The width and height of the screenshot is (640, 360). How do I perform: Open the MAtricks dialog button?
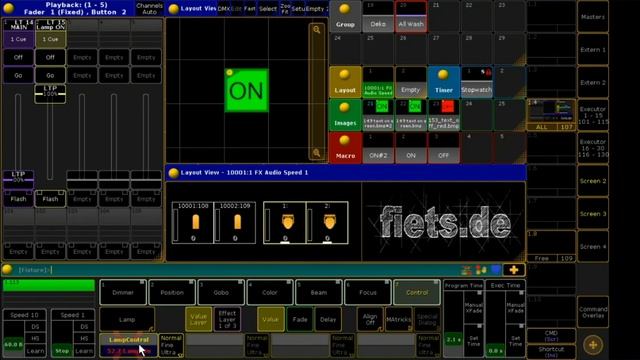pos(398,319)
